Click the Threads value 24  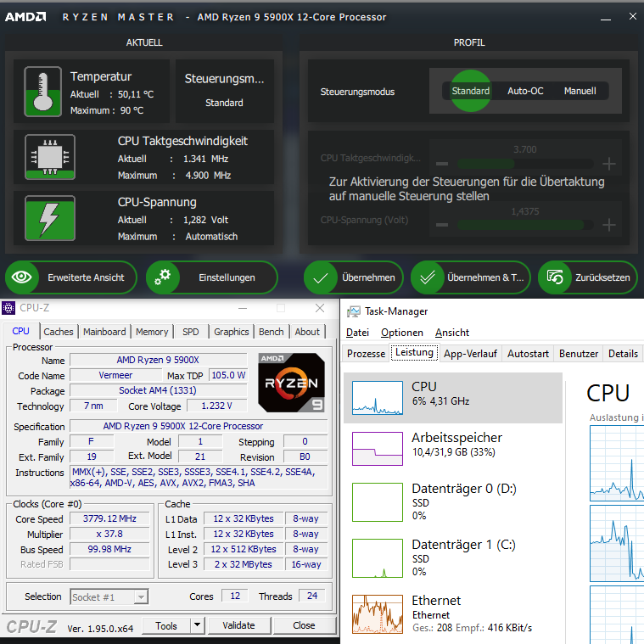pos(312,596)
